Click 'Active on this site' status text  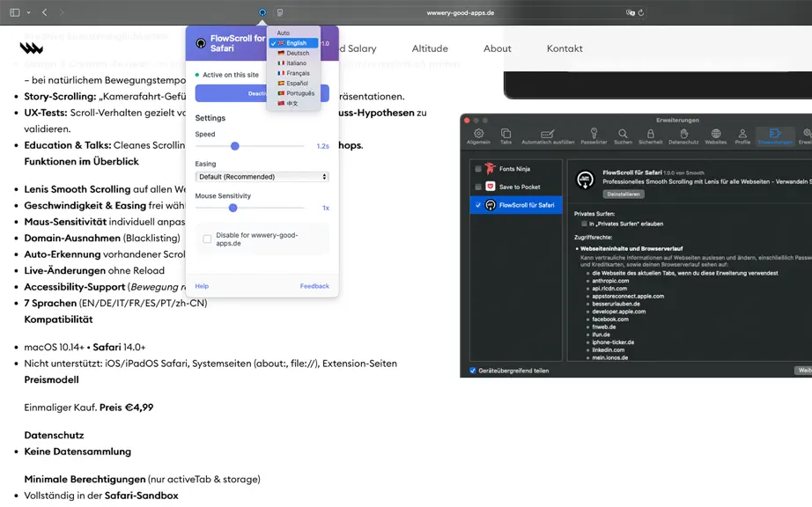[231, 75]
